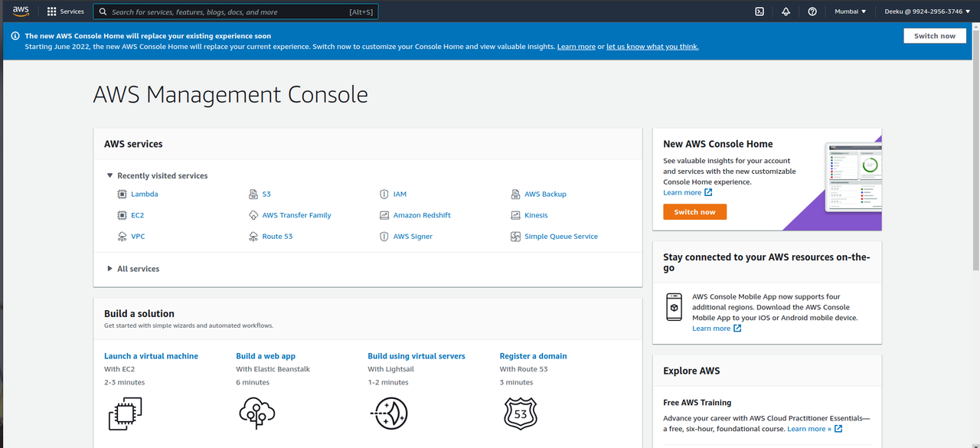This screenshot has width=980, height=448.
Task: Click the S3 service icon
Action: pyautogui.click(x=253, y=194)
